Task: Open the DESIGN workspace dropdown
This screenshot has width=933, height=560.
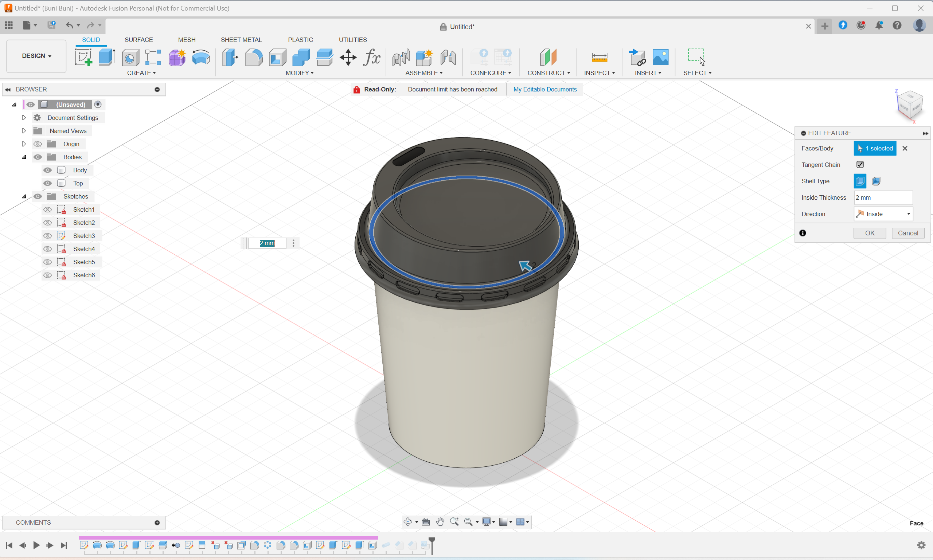Action: coord(36,56)
